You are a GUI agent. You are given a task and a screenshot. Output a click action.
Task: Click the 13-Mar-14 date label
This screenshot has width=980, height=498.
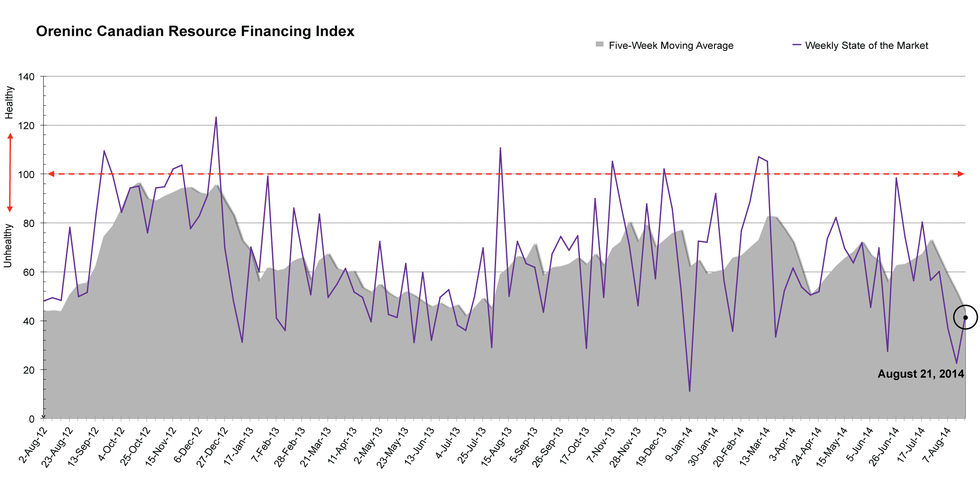pos(755,446)
